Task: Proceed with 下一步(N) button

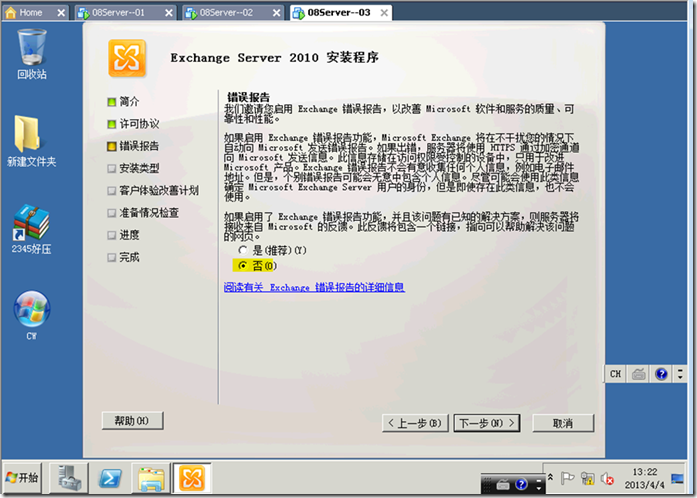Action: pos(487,423)
